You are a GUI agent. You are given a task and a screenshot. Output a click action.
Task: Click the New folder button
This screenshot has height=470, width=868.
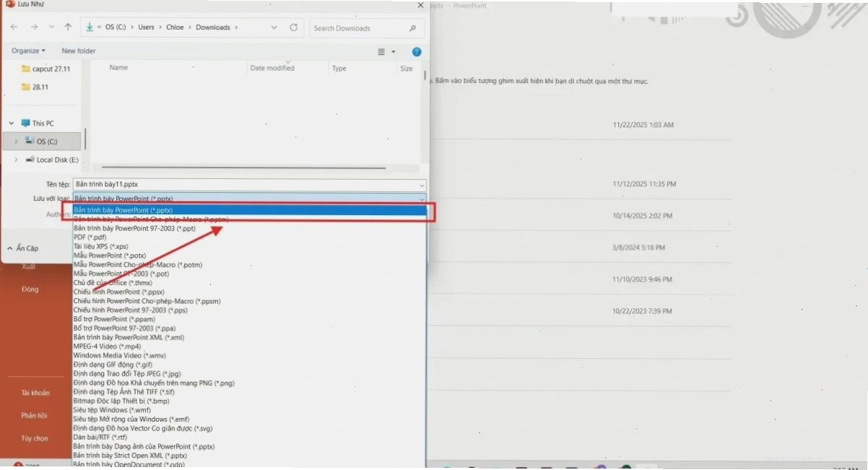(x=79, y=51)
